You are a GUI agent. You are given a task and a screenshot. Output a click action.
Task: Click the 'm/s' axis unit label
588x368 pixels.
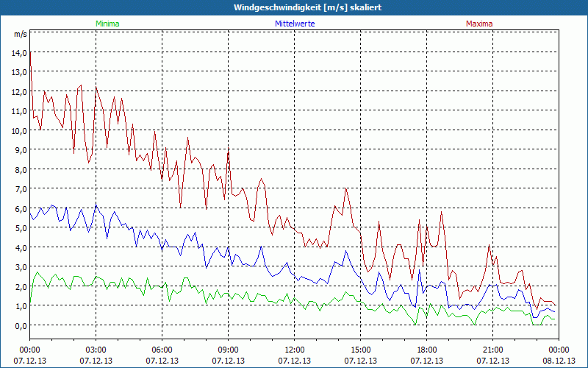[x=21, y=34]
